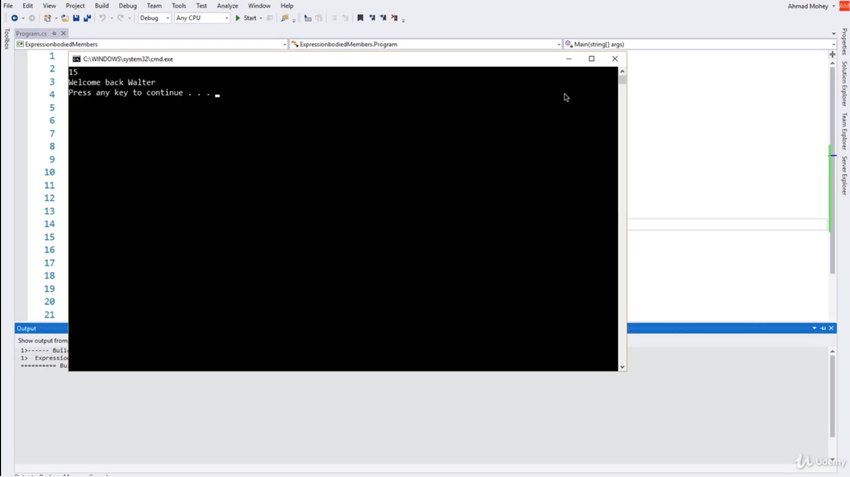The height and width of the screenshot is (477, 850).
Task: Open the Server Explorer side tab
Action: point(844,176)
